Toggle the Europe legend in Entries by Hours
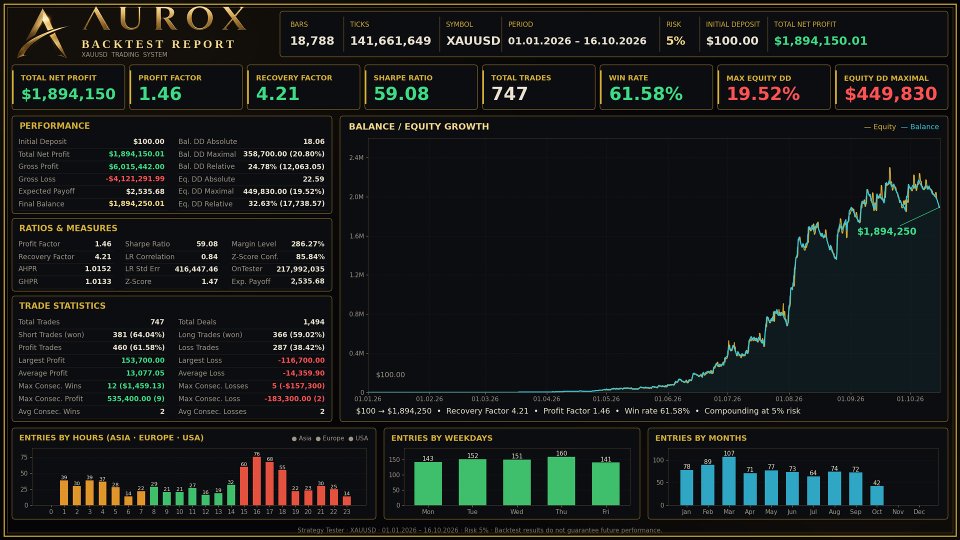Viewport: 960px width, 540px height. (x=330, y=438)
